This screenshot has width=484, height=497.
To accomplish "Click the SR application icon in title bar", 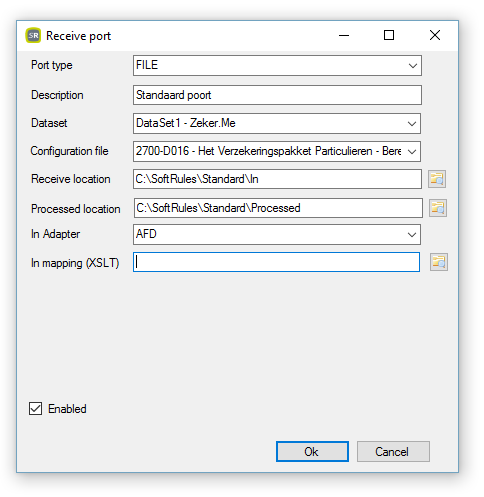I will point(33,35).
